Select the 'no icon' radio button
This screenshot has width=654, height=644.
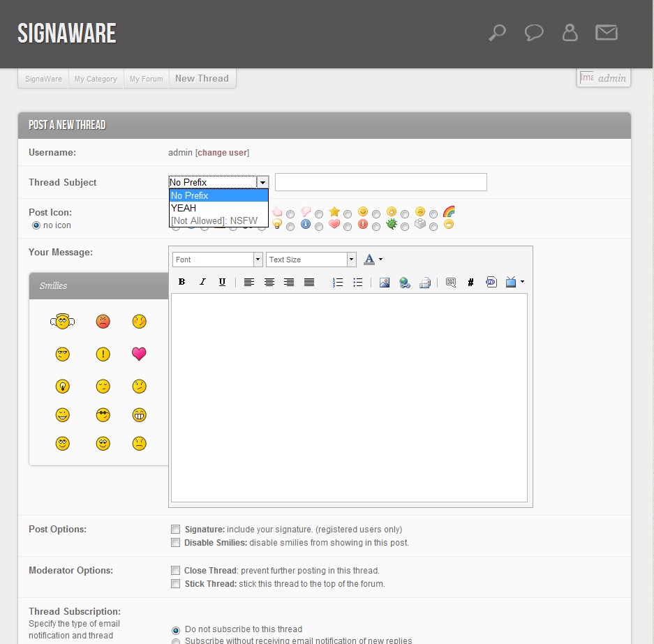tap(36, 225)
